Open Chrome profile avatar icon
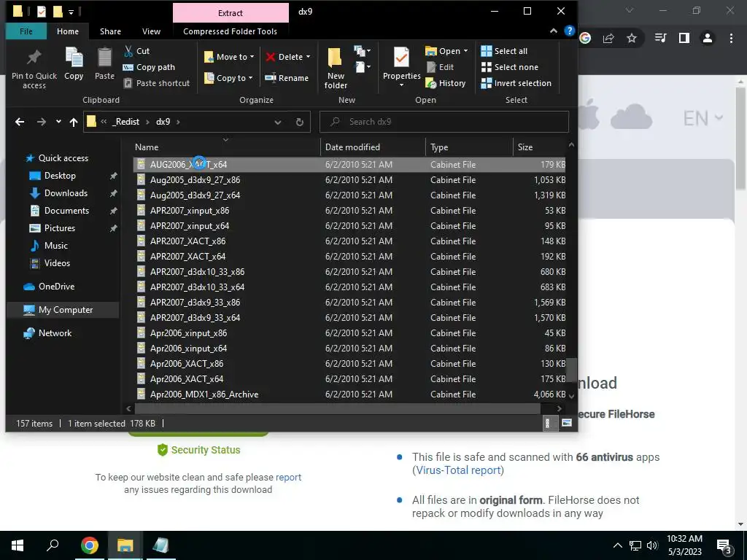747x560 pixels. pos(708,38)
